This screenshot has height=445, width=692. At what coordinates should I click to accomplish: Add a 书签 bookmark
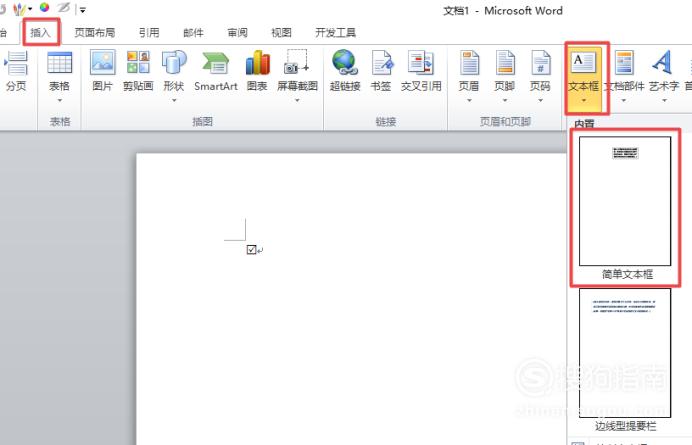click(x=381, y=71)
